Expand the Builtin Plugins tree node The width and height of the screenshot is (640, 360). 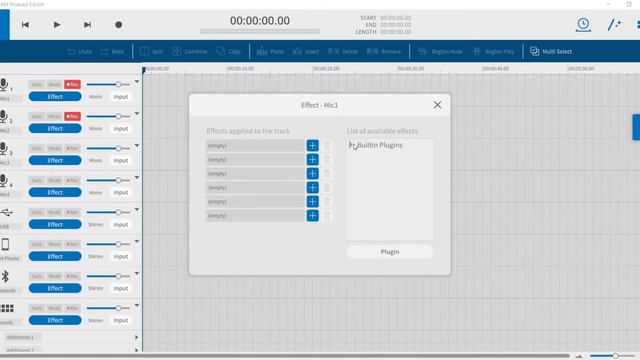[351, 145]
